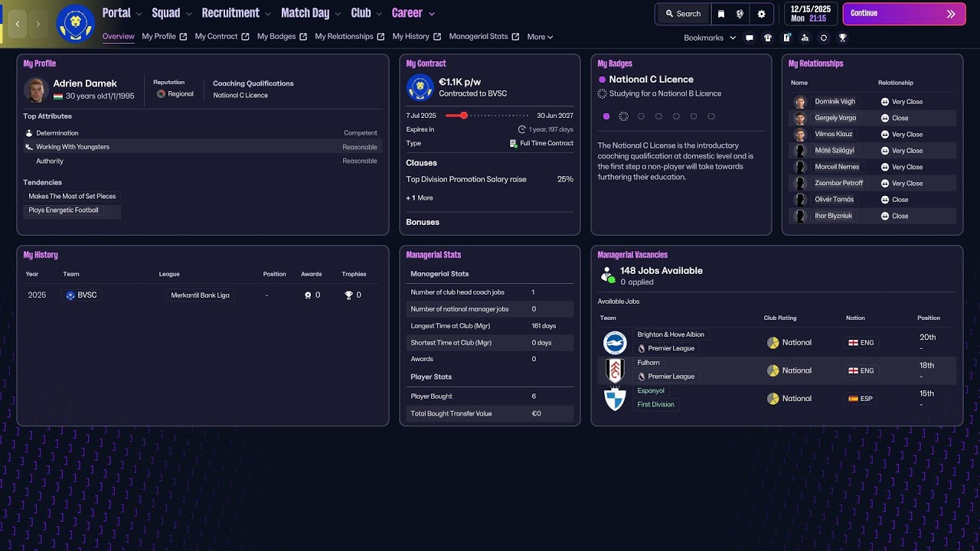Open the My Badges tab
980x551 pixels.
pyautogui.click(x=283, y=37)
